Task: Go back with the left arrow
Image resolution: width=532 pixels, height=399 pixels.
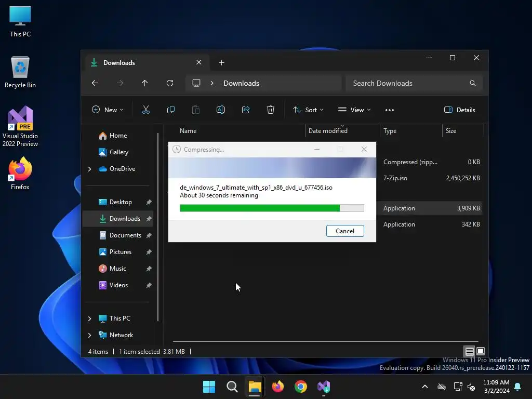Action: [95, 83]
